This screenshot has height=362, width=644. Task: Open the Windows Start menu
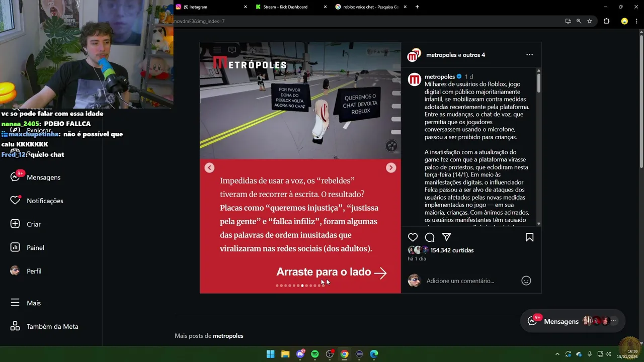tap(270, 354)
